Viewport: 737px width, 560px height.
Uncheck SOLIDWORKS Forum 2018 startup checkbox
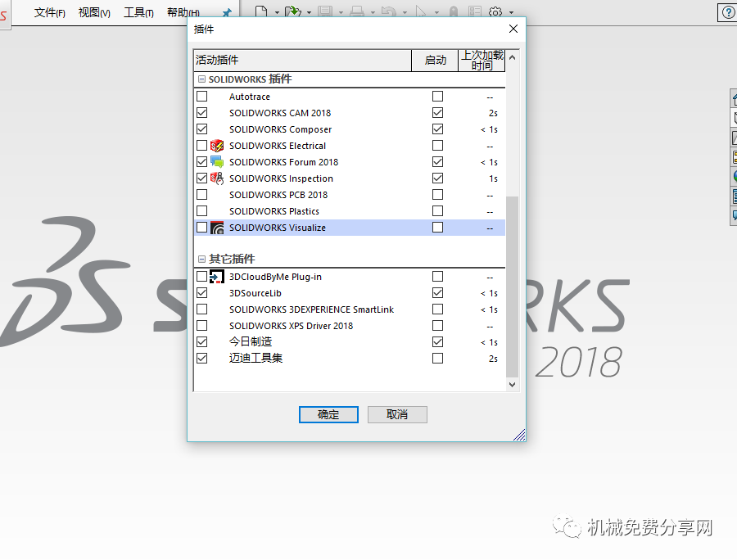point(437,162)
